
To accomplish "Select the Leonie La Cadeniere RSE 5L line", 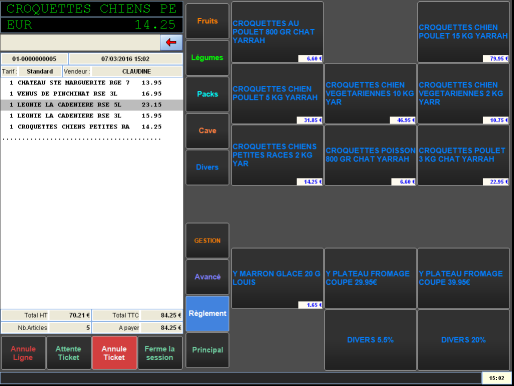I will point(92,105).
